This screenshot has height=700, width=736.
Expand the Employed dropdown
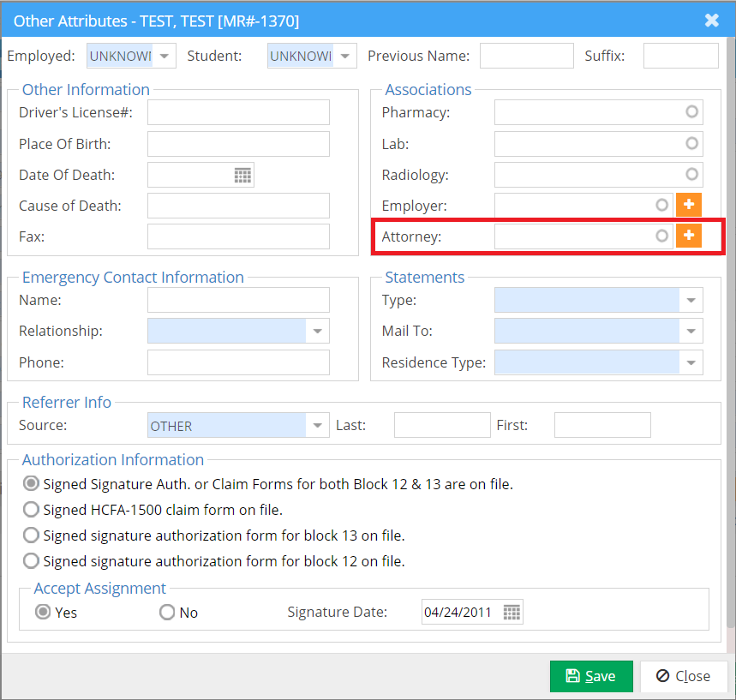[165, 56]
